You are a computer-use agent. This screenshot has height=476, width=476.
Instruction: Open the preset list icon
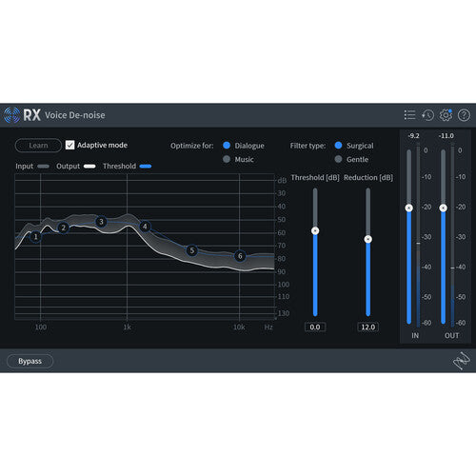coord(409,115)
